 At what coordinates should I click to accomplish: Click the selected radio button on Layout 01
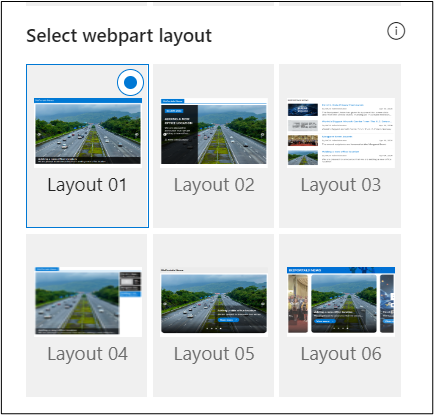point(130,82)
